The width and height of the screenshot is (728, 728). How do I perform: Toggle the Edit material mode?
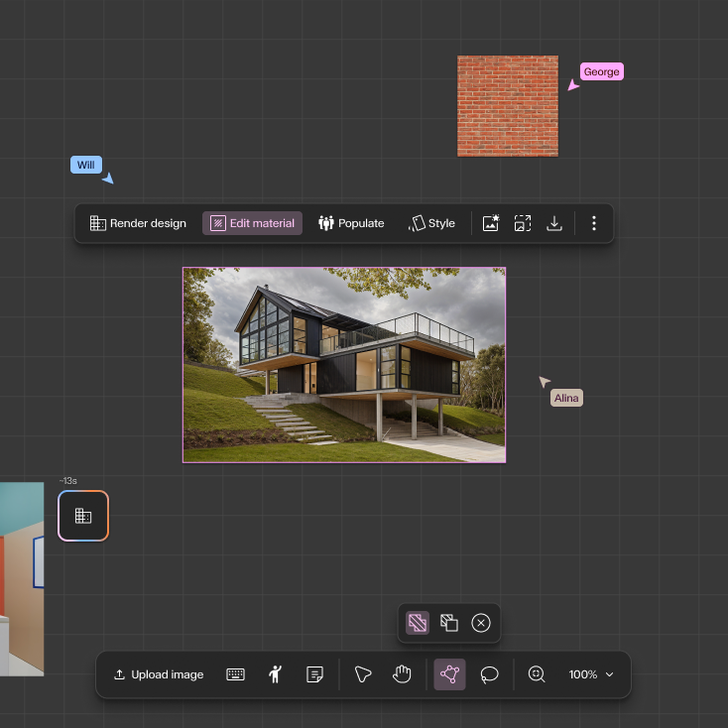[252, 223]
